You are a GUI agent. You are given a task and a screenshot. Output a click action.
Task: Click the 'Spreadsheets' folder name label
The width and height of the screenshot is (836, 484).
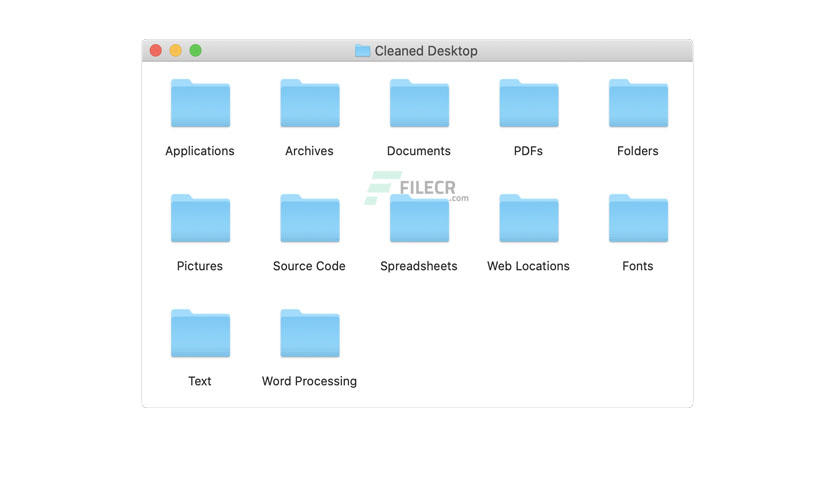pos(419,267)
